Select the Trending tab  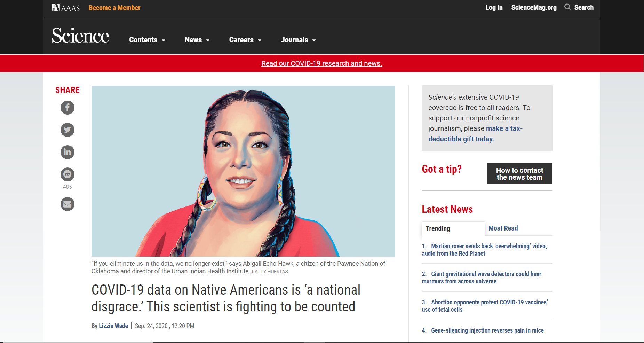[x=438, y=228]
